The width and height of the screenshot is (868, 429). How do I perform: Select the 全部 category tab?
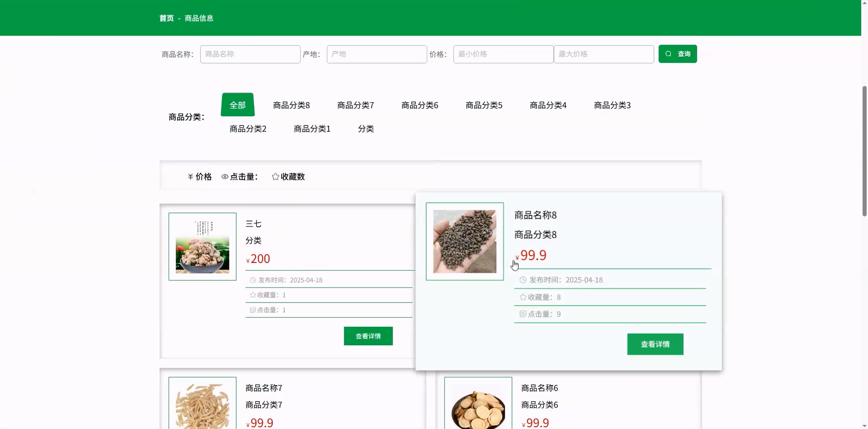238,105
